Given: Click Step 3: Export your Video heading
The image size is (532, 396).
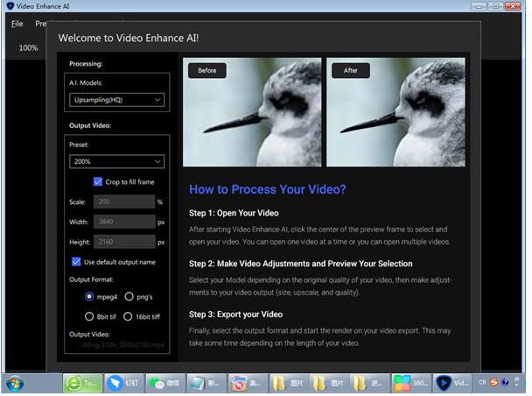Looking at the screenshot, I should [x=235, y=315].
